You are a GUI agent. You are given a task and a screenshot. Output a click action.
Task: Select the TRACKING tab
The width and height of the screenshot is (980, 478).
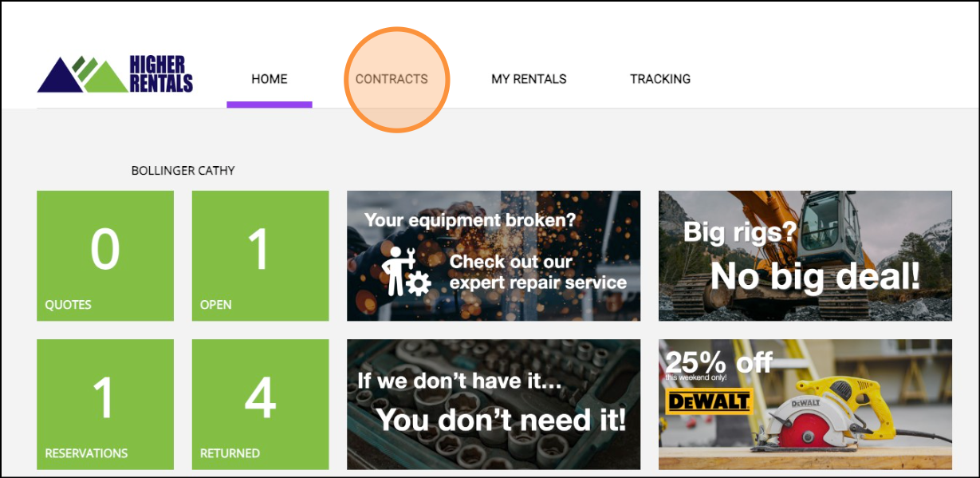point(660,79)
